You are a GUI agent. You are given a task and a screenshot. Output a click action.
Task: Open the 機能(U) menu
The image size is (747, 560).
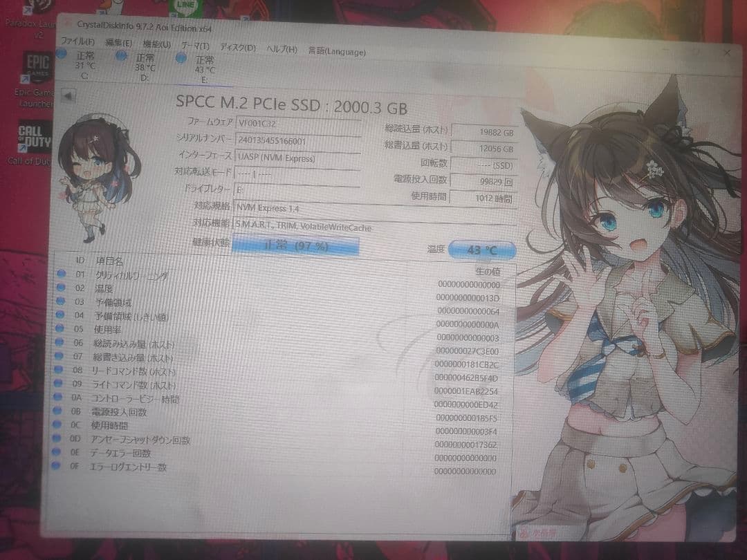157,44
